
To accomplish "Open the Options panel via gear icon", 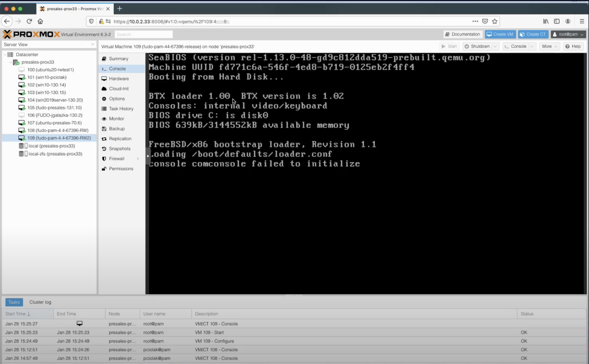I will [117, 99].
